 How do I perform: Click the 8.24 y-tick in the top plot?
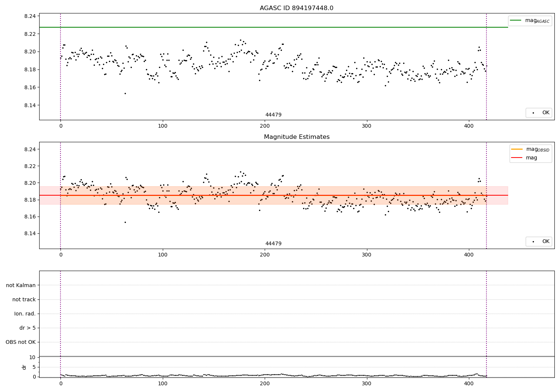30,16
